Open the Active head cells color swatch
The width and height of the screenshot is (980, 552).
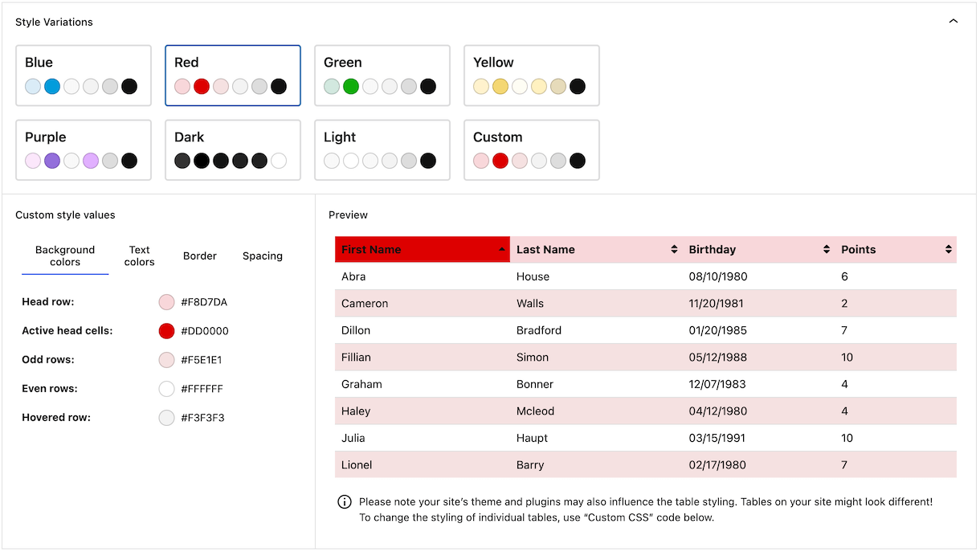tap(166, 330)
